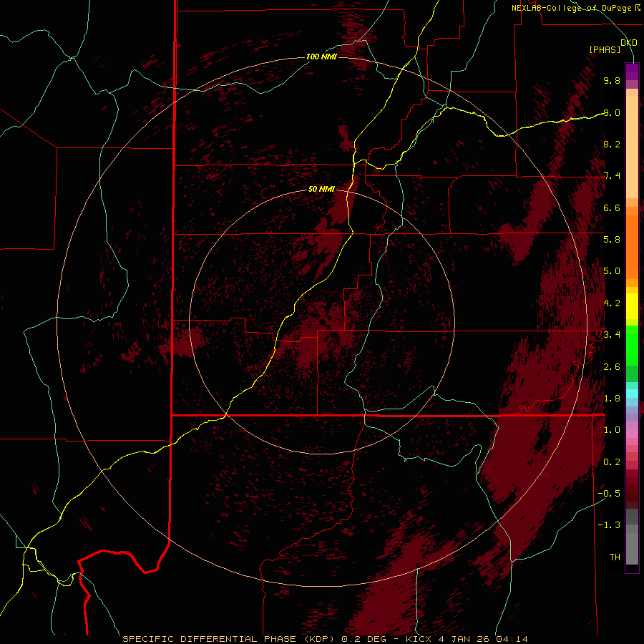Click the "5.0" color scale value
Image resolution: width=644 pixels, height=644 pixels.
point(612,271)
